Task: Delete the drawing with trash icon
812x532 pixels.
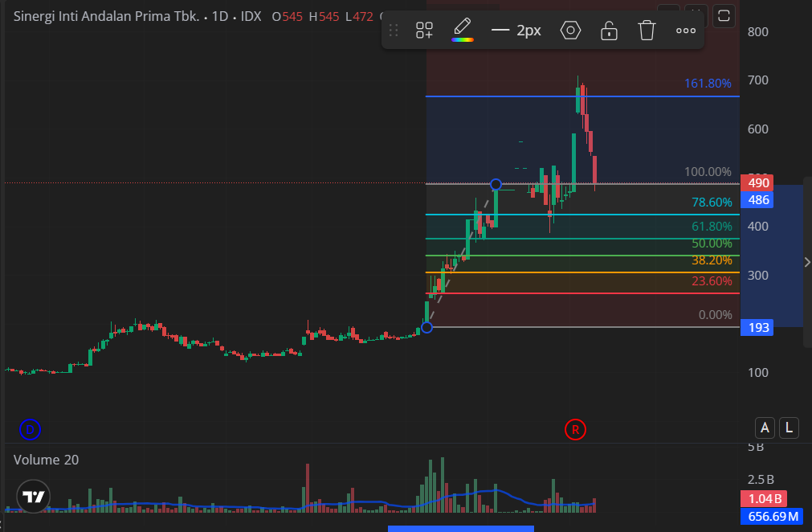Action: pyautogui.click(x=647, y=31)
